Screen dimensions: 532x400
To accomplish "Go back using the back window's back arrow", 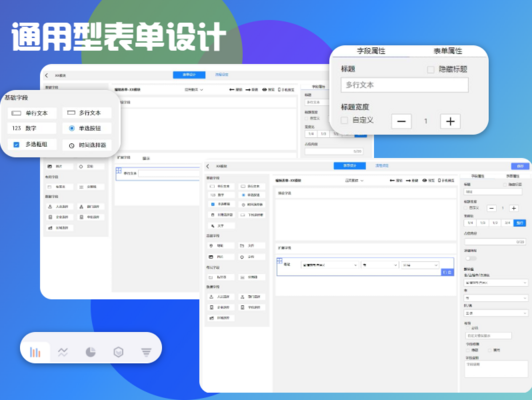I will [46, 75].
